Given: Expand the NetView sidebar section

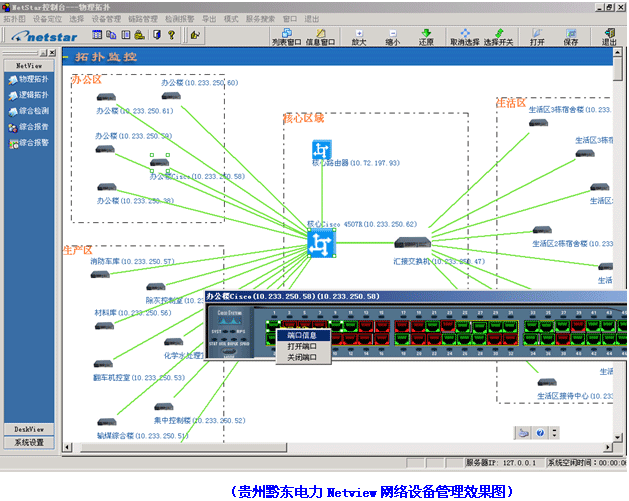Looking at the screenshot, I should (29, 65).
